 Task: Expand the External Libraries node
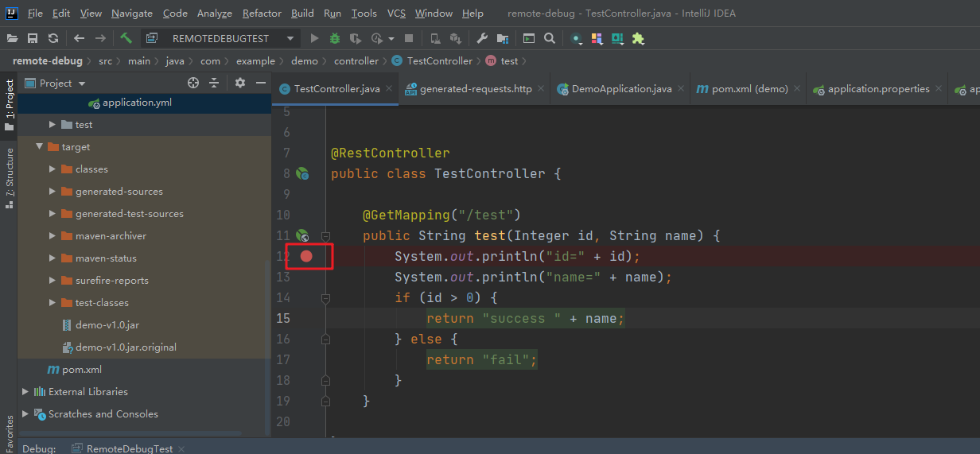pos(25,392)
